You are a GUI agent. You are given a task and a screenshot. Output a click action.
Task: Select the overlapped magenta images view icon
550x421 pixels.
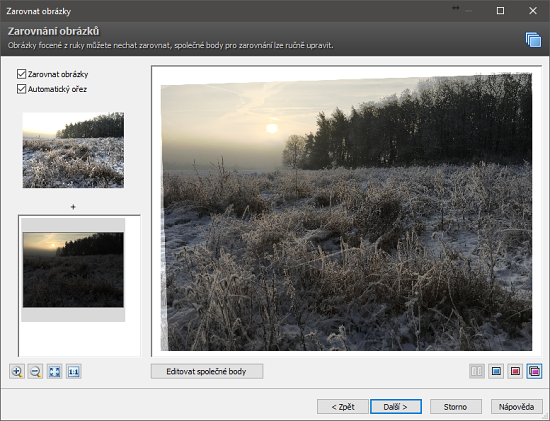(534, 371)
